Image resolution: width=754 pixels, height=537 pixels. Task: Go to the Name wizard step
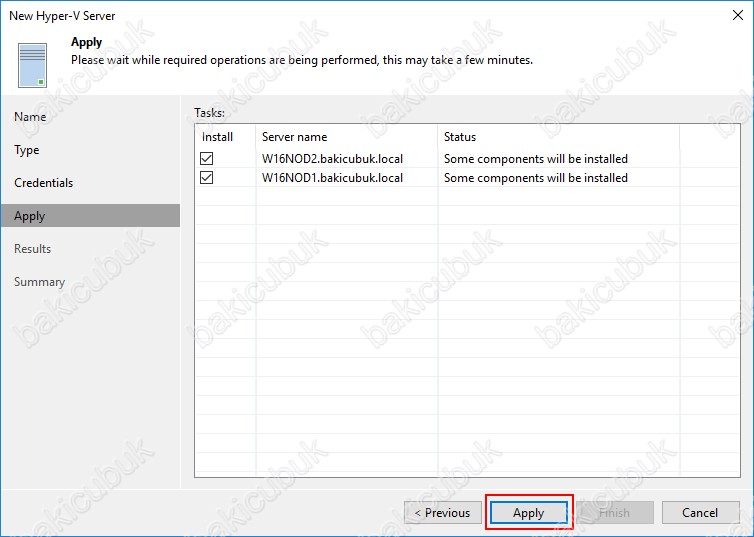[30, 117]
